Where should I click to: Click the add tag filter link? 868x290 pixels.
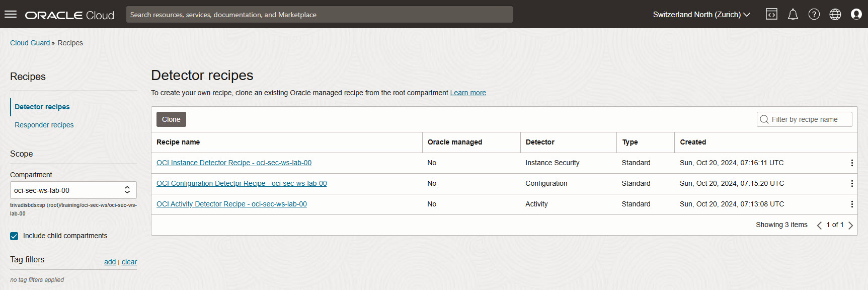tap(110, 262)
